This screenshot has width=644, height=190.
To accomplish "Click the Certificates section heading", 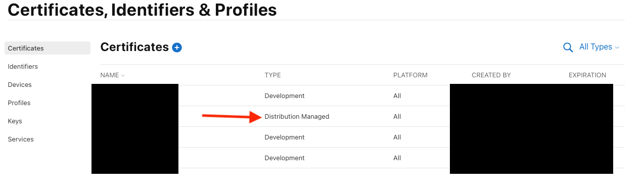I will (134, 47).
